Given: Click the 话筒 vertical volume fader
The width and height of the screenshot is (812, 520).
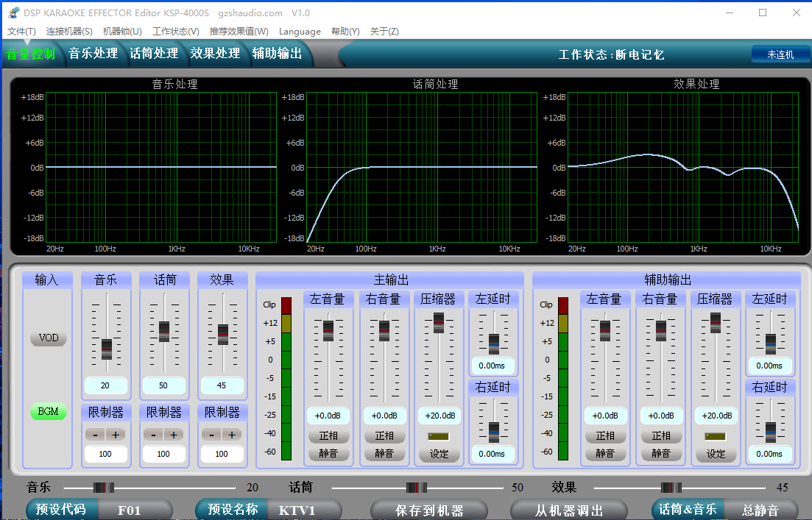Looking at the screenshot, I should coord(164,332).
